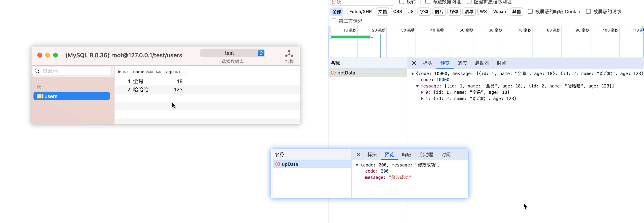Click the 20 毫秒 timeline overview marker
The height and width of the screenshot is (223, 644).
[379, 30]
